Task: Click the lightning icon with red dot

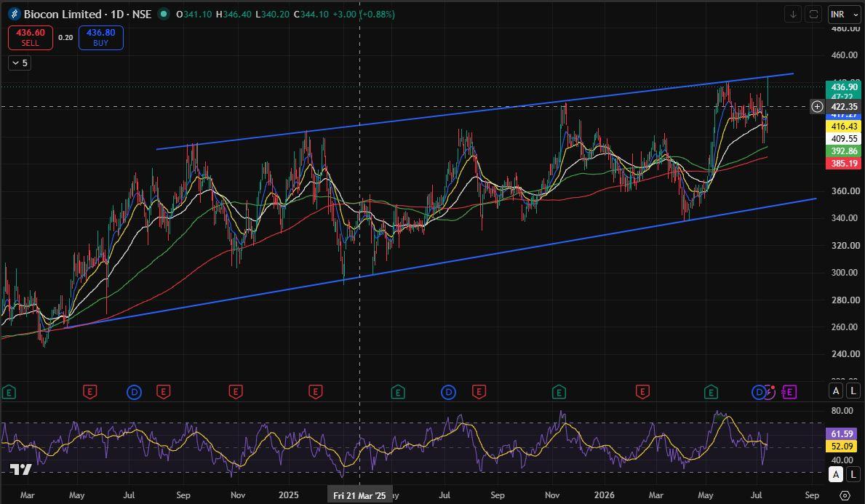Action: click(770, 391)
